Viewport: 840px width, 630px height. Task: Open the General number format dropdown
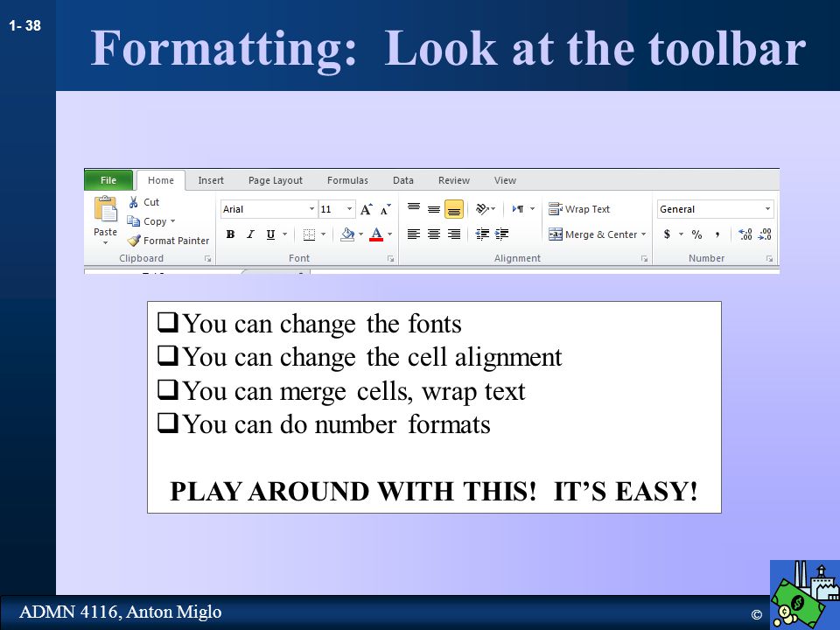tap(767, 209)
